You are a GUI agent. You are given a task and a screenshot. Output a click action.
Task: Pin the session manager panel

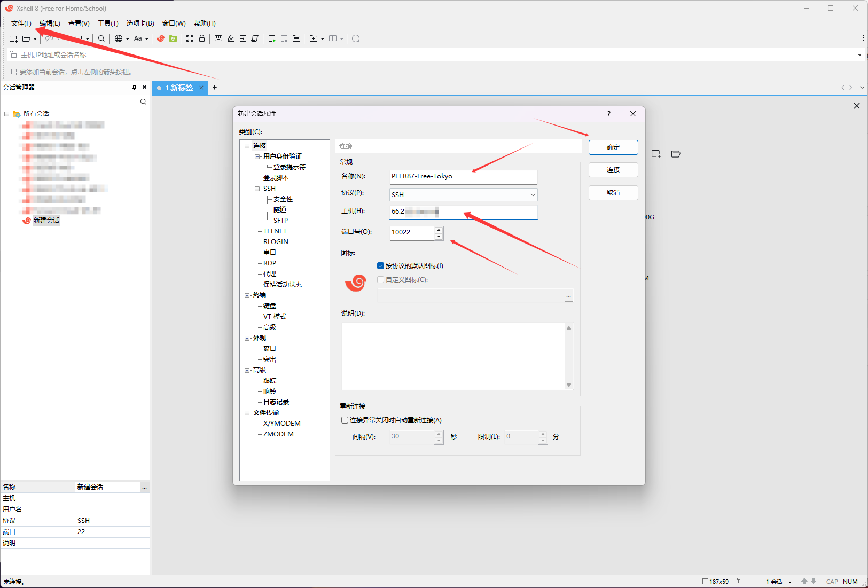click(x=134, y=87)
